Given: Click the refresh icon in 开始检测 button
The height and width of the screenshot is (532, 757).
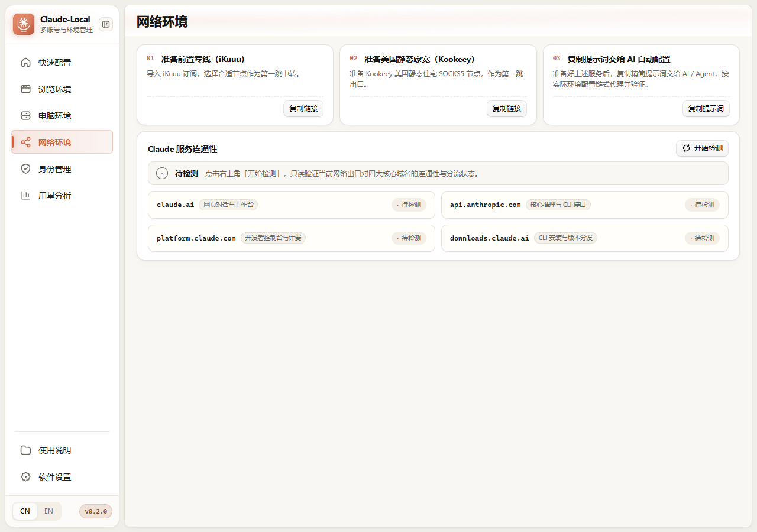Looking at the screenshot, I should click(x=686, y=148).
